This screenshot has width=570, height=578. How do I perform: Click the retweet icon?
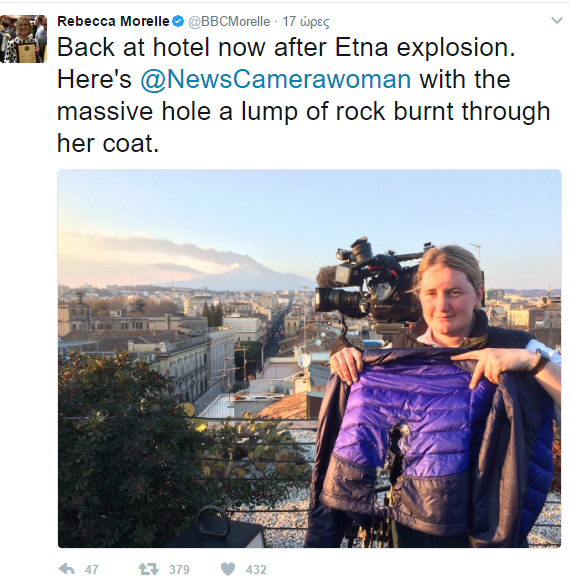click(x=148, y=569)
